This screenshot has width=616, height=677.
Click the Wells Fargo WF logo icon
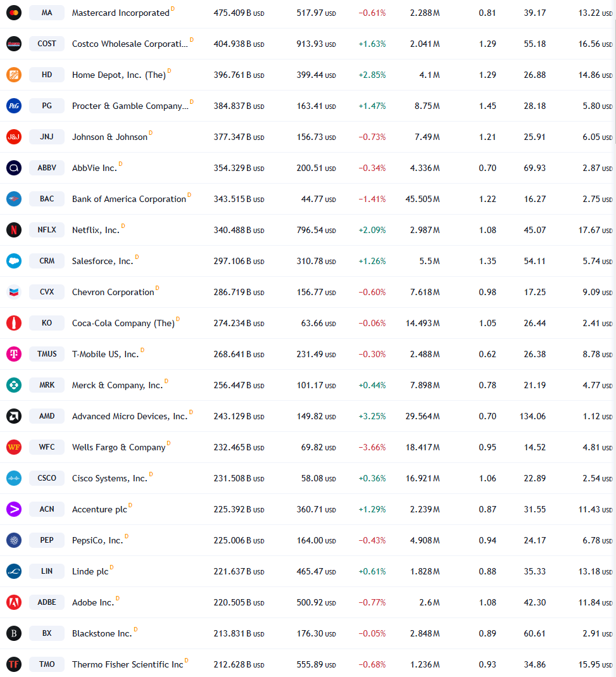point(14,447)
